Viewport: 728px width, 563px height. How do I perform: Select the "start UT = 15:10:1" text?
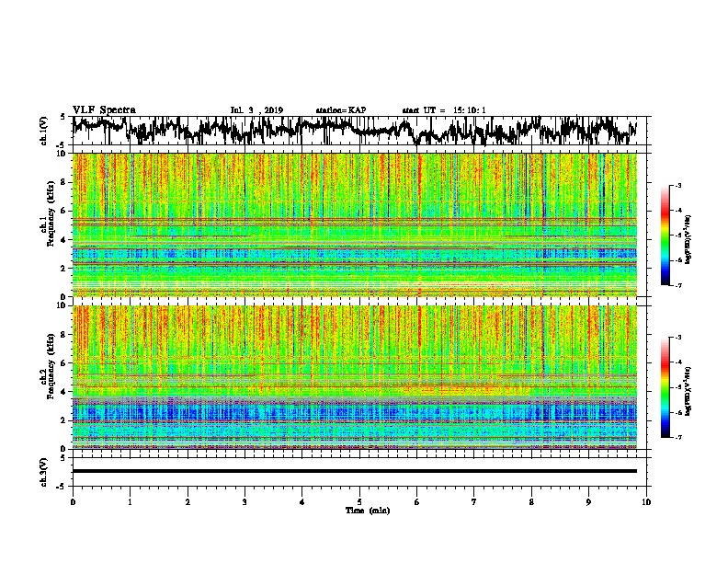tap(444, 110)
